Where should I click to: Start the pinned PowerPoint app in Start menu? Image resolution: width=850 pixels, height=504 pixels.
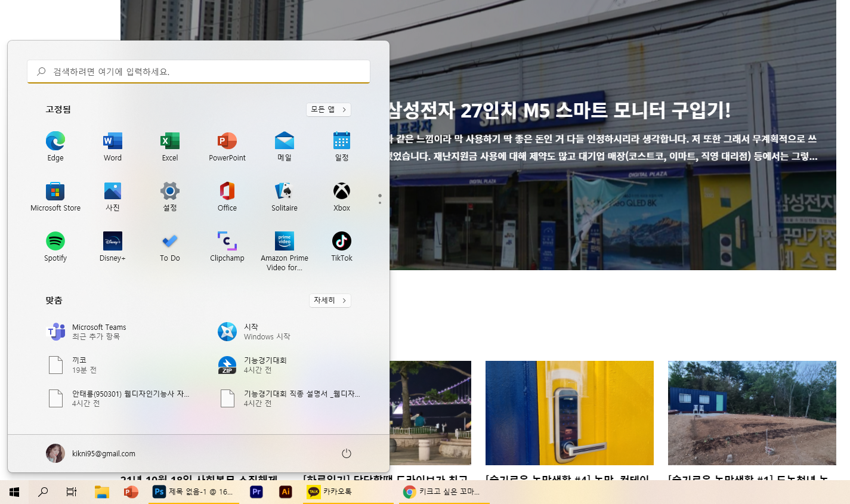tap(227, 147)
